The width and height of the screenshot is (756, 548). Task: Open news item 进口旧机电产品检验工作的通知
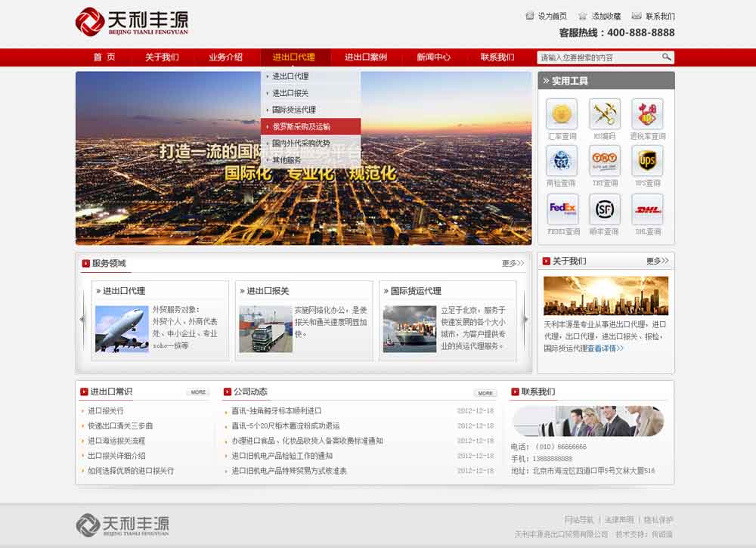click(x=281, y=456)
